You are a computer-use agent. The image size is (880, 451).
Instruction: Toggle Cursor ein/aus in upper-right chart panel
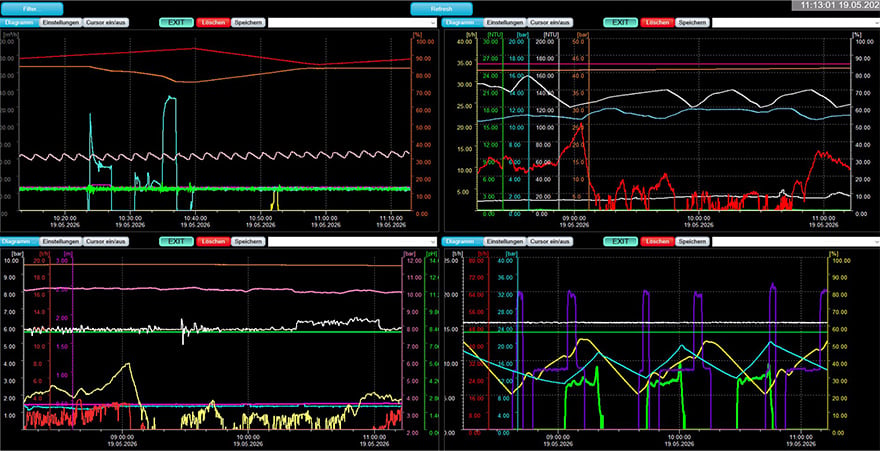pyautogui.click(x=551, y=22)
